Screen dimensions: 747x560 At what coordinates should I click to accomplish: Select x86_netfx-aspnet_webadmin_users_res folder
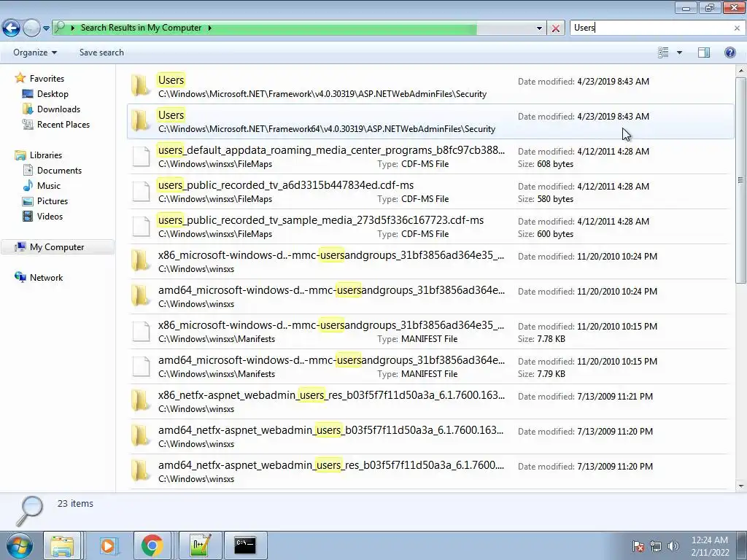click(x=430, y=402)
